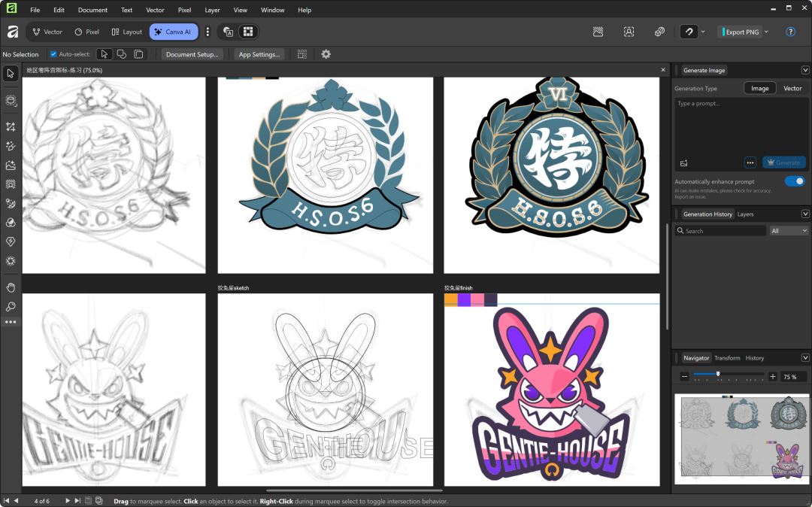Screen dimensions: 812x507
Task: Open the Window menu
Action: click(x=272, y=10)
